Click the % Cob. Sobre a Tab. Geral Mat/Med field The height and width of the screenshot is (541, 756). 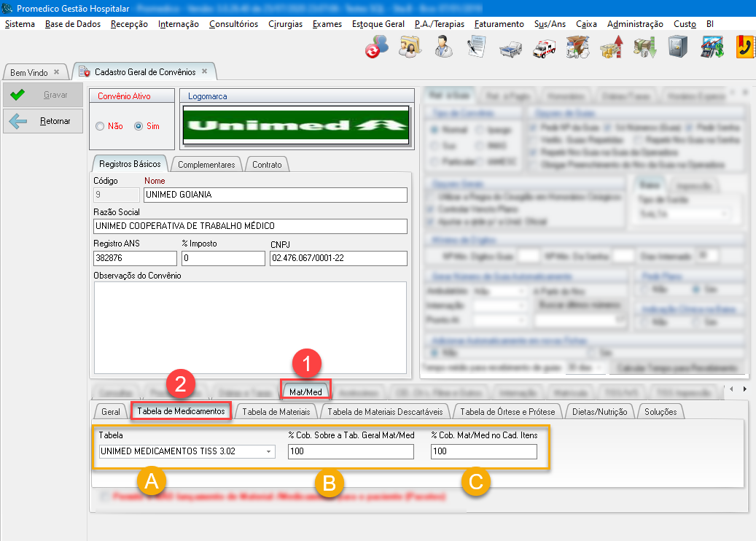351,451
